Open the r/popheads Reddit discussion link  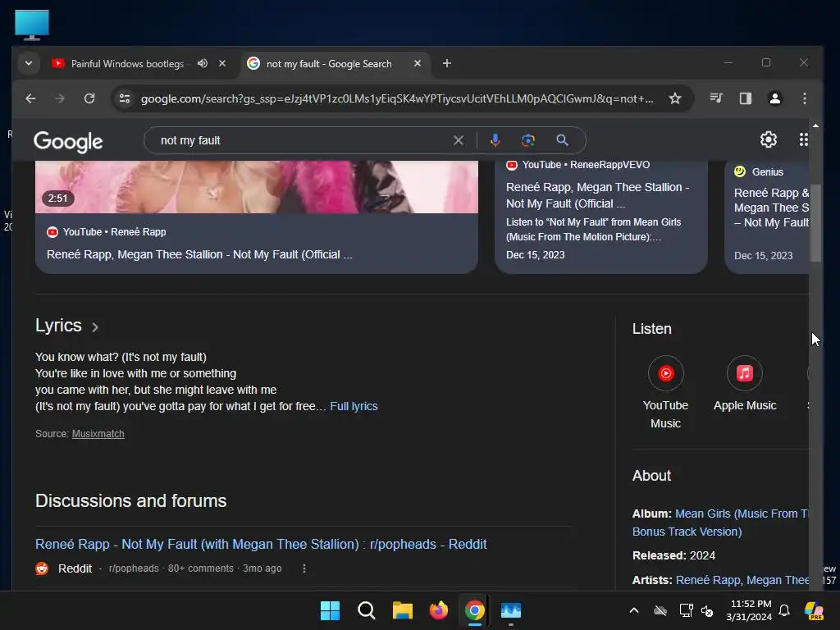[x=261, y=545]
